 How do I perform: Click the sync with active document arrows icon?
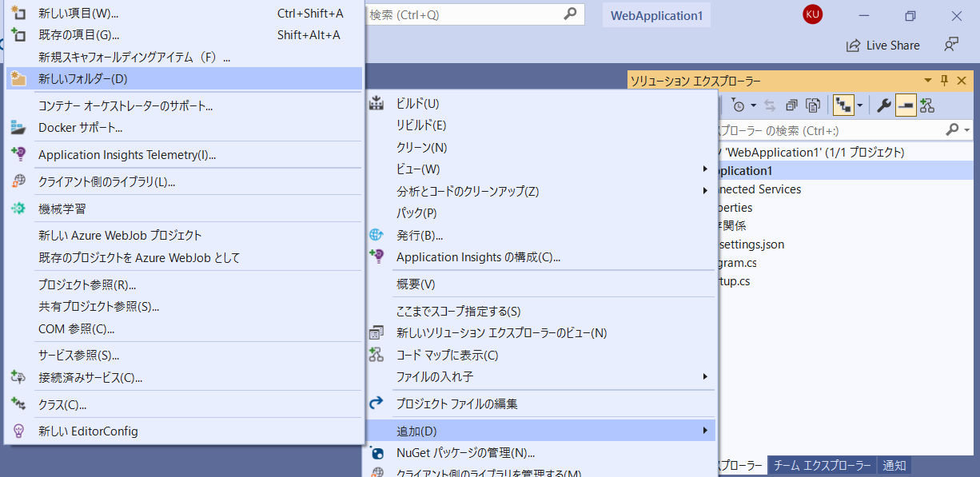(x=770, y=105)
